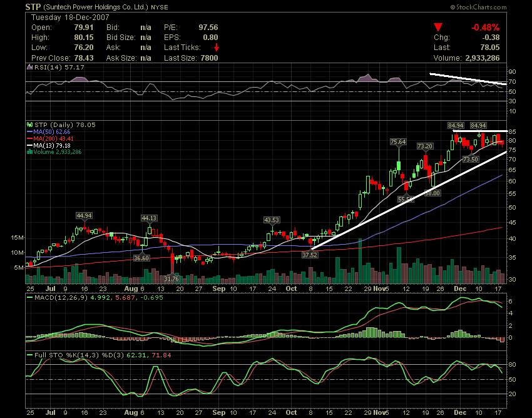Click the 37.52 price low label
The width and height of the screenshot is (532, 418).
(310, 255)
